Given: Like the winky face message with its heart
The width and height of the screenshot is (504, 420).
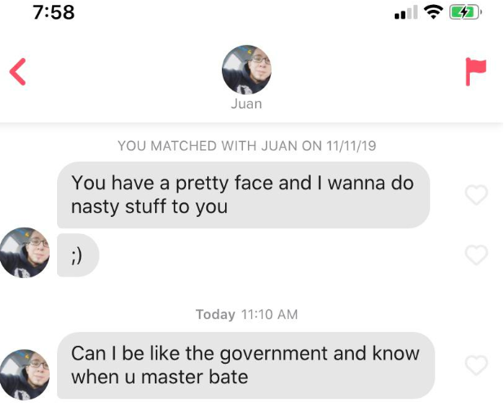Looking at the screenshot, I should coord(476,254).
